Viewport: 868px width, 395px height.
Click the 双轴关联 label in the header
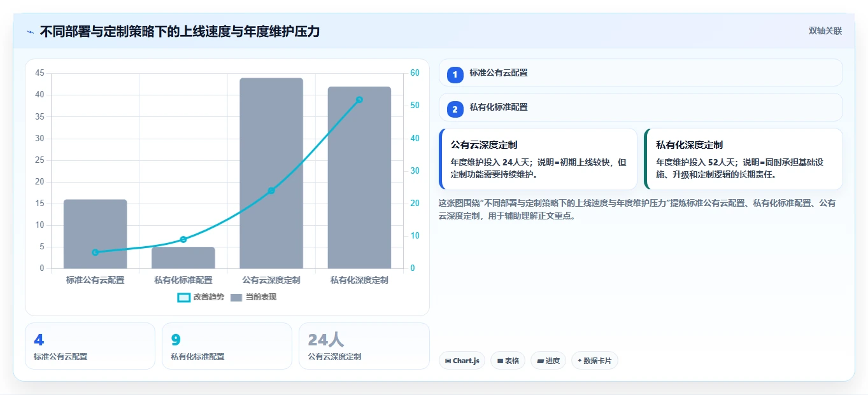coord(825,31)
